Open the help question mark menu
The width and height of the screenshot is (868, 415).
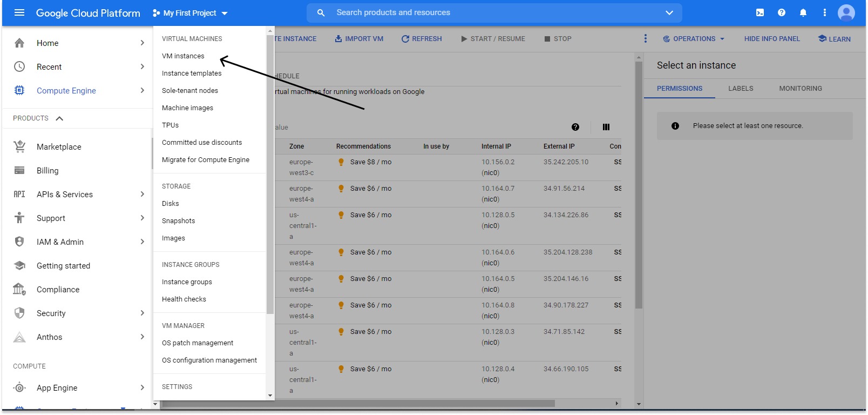(782, 12)
